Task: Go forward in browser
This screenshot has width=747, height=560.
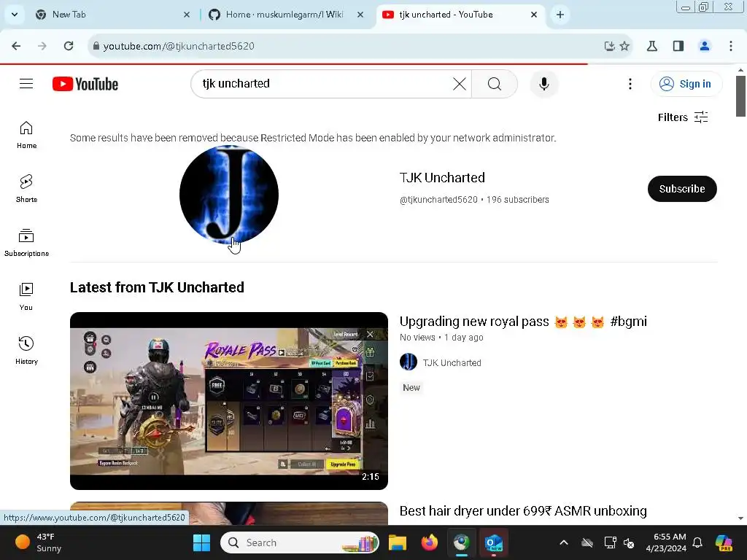Action: [42, 46]
